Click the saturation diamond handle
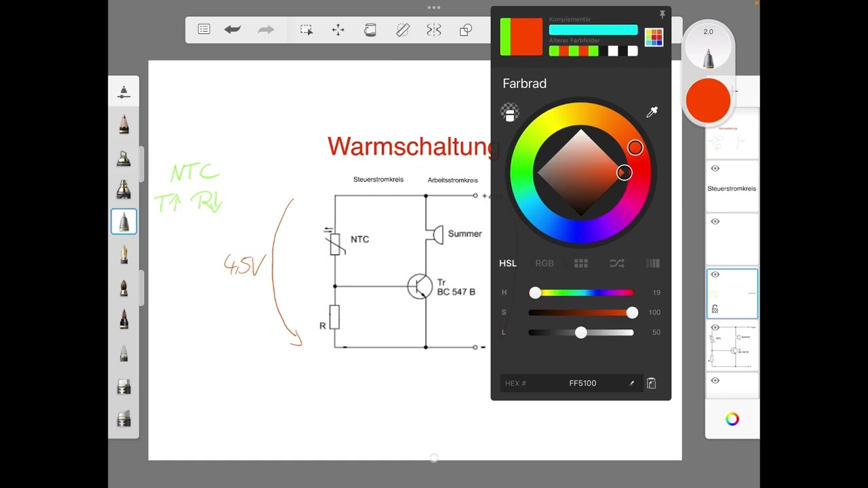Image resolution: width=868 pixels, height=488 pixels. tap(624, 173)
